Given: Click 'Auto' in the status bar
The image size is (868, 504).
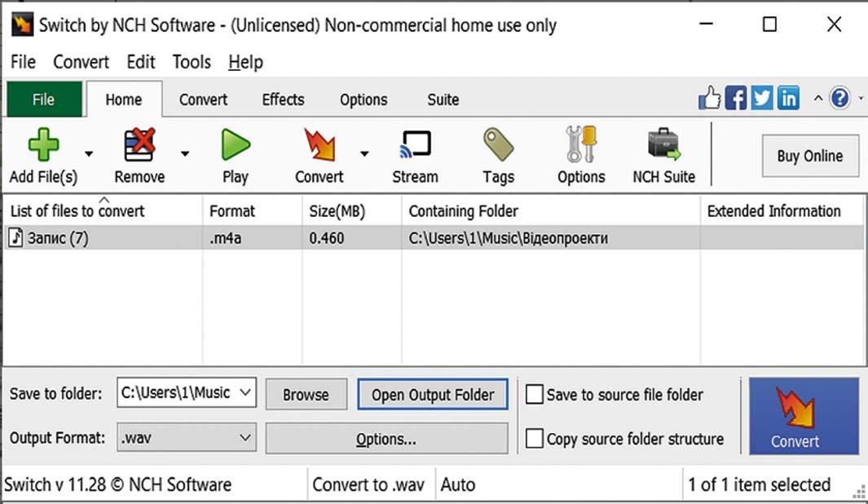Looking at the screenshot, I should tap(458, 484).
